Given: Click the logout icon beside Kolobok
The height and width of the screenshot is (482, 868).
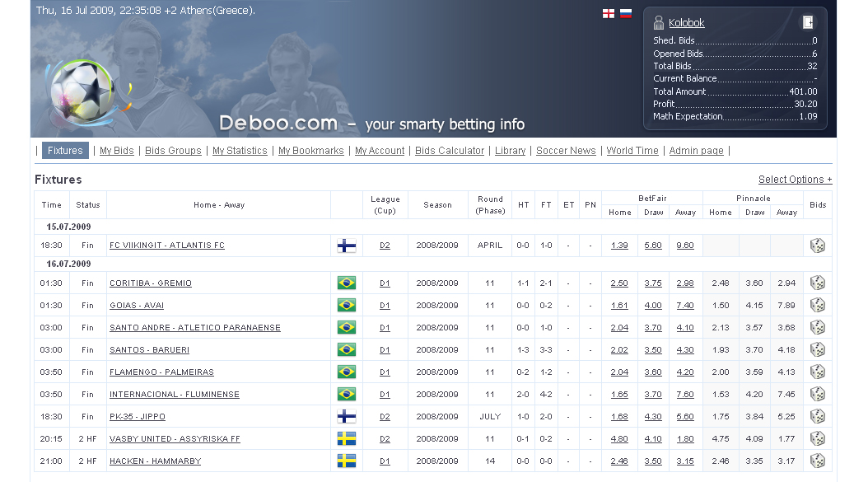Looking at the screenshot, I should pyautogui.click(x=808, y=22).
